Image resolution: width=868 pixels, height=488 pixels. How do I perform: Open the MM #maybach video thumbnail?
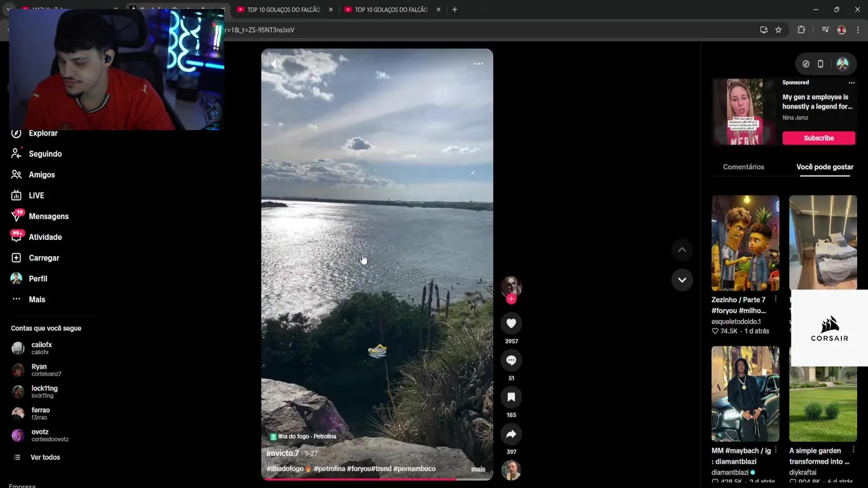tap(745, 394)
